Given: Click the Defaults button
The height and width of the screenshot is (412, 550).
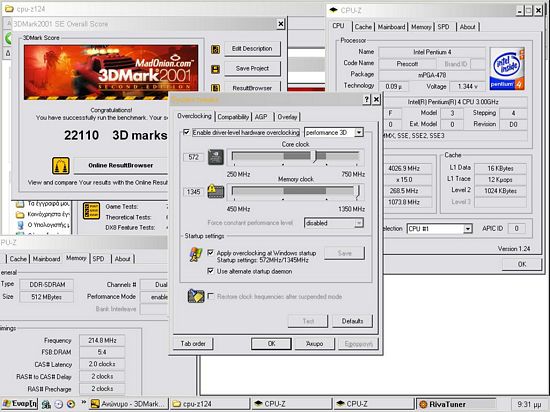Looking at the screenshot, I should (x=352, y=321).
